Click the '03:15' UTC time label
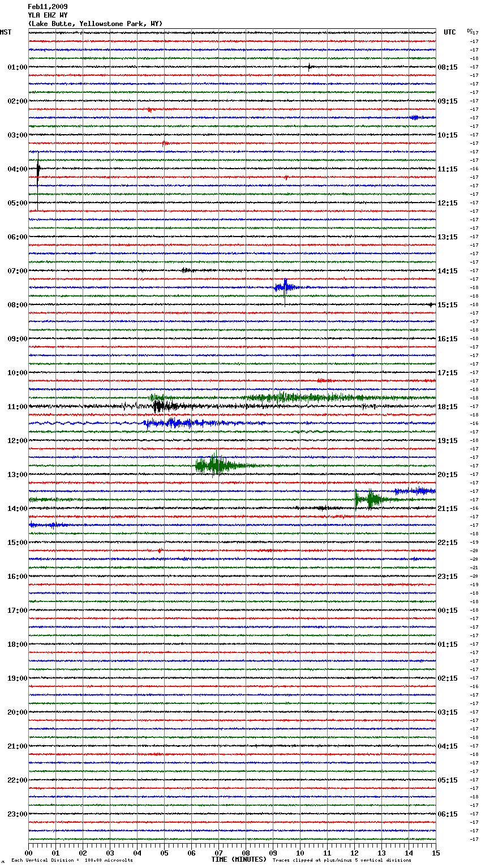The image size is (481, 868). (x=448, y=712)
